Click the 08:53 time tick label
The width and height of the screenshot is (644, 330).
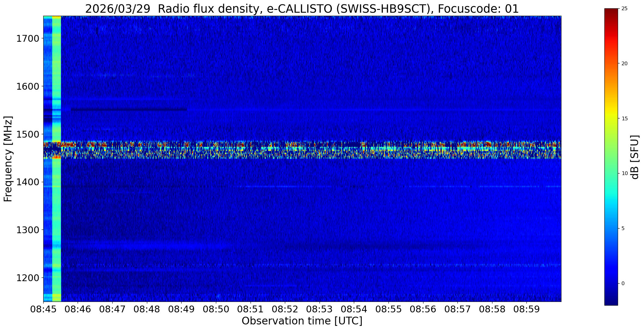point(320,309)
